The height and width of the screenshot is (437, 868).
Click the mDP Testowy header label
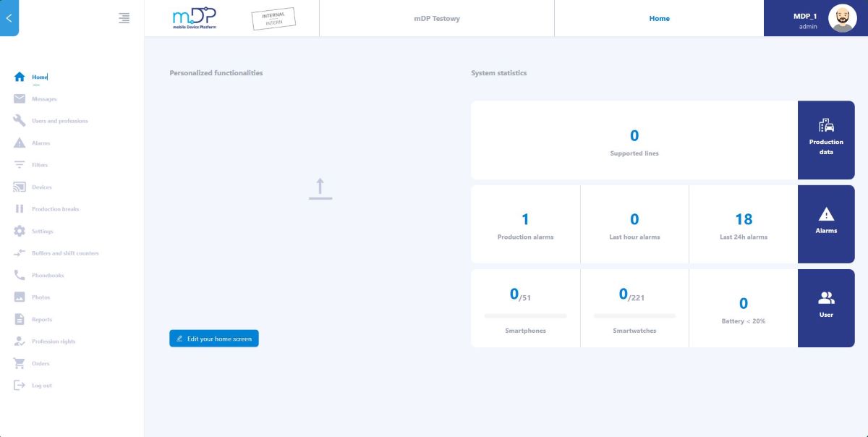[x=437, y=18]
